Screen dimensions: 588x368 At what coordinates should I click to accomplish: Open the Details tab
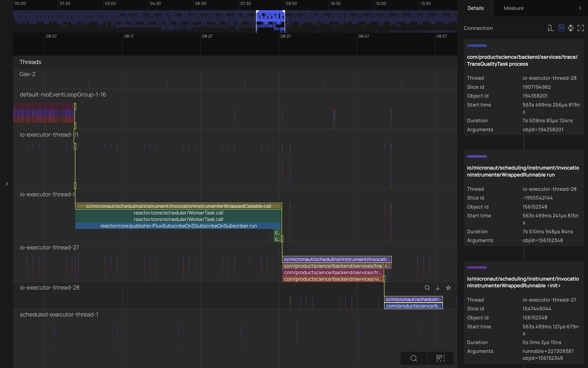point(475,8)
